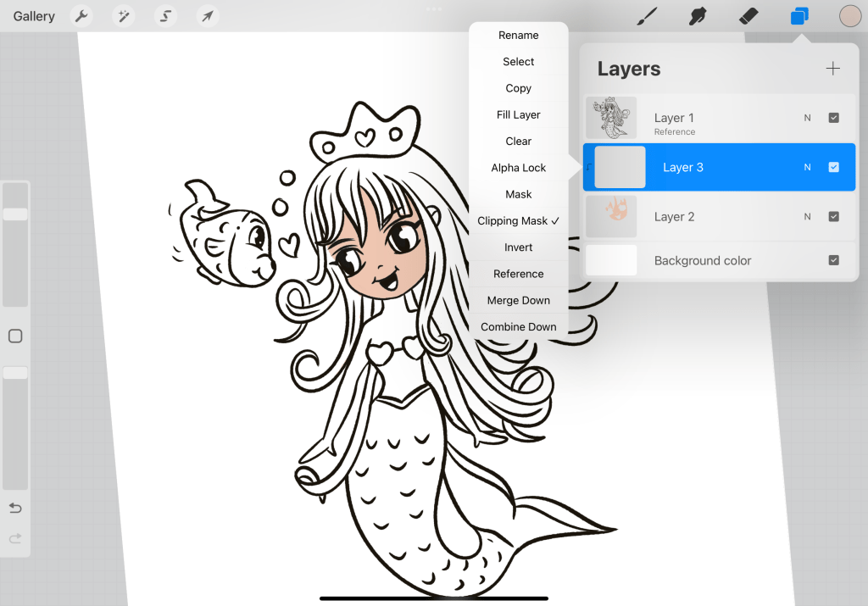Uncheck the Layer 3 visibility checkbox
Screen dimensions: 868x606
pyautogui.click(x=833, y=167)
